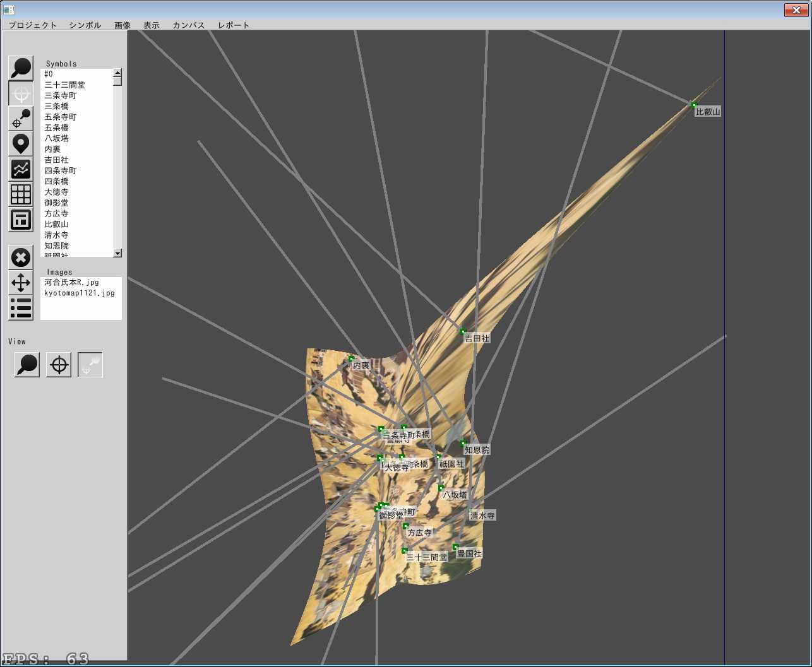This screenshot has height=667, width=812.
Task: Select the location pin marker tool
Action: [21, 144]
